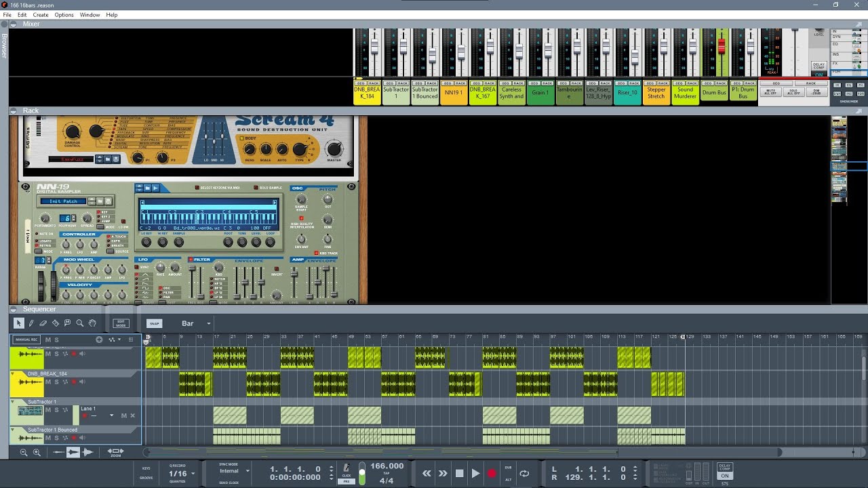Screen dimensions: 868x488
Task: Toggle Edit Mode in sequencer
Action: (121, 323)
